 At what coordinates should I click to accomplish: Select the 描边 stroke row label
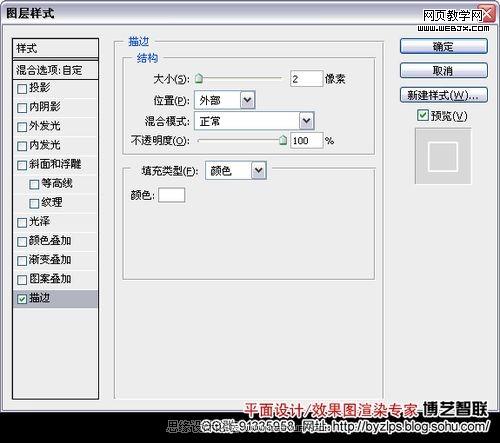click(39, 298)
